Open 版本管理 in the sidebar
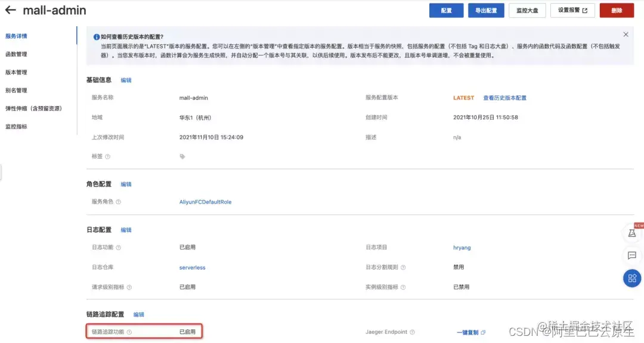 (17, 72)
